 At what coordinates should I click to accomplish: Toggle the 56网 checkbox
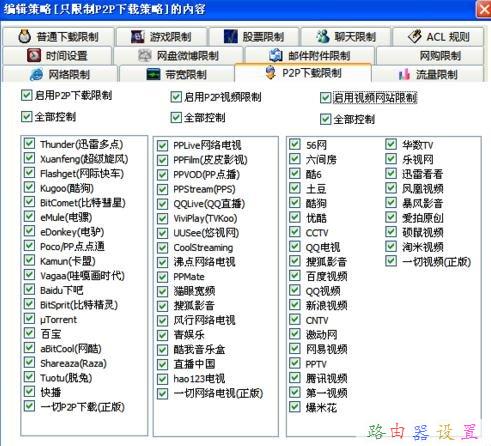coord(295,144)
